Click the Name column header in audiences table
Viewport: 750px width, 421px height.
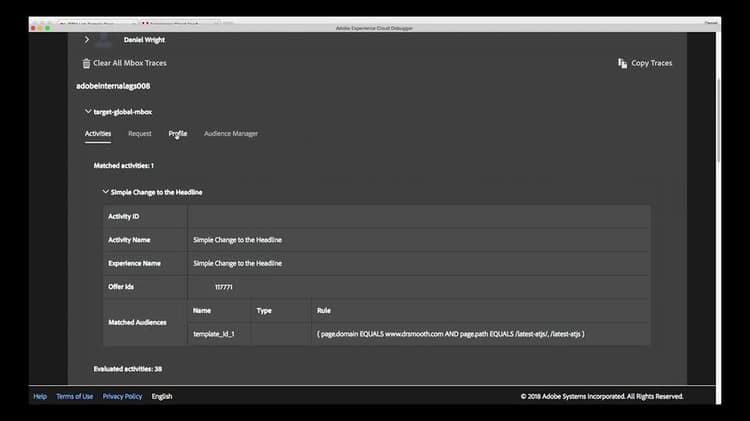point(202,310)
